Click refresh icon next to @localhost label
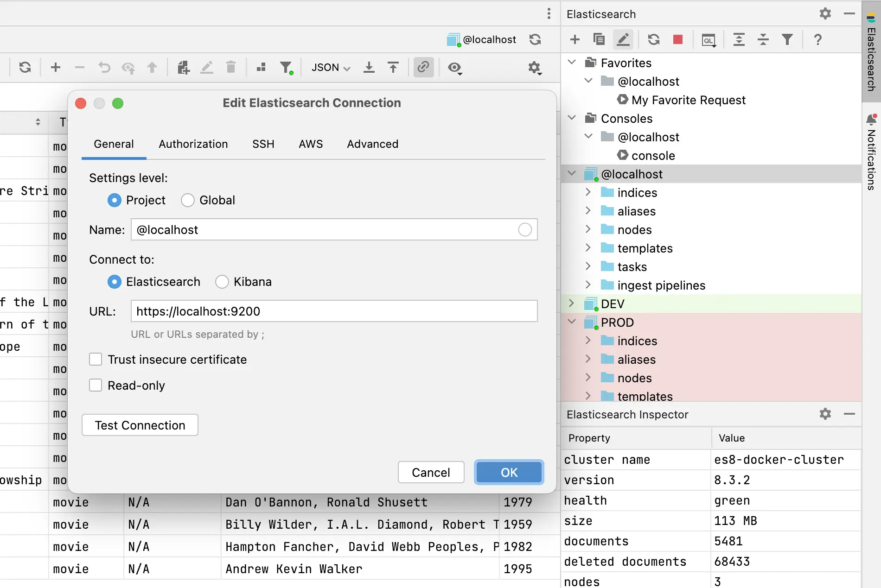Screen dimensions: 881x588 (536, 39)
